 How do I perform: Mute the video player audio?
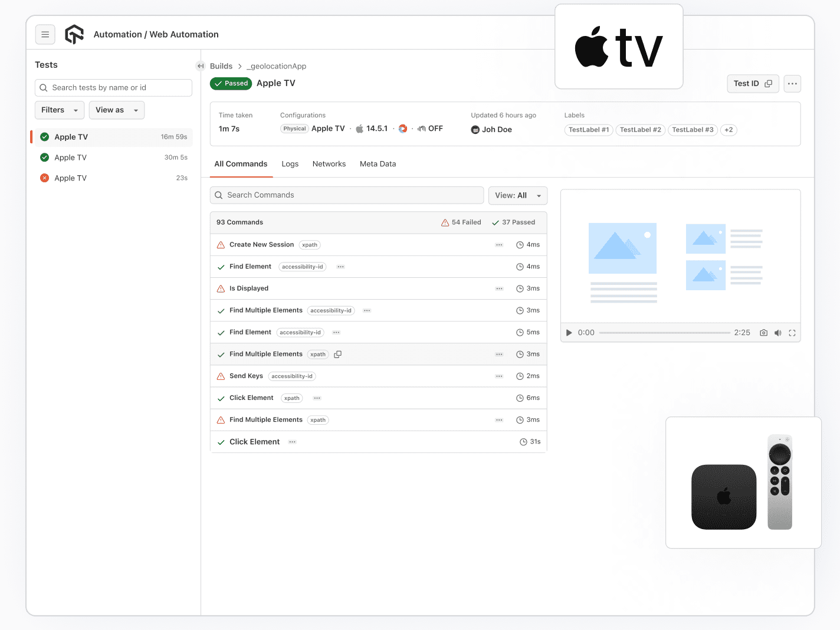pyautogui.click(x=777, y=333)
